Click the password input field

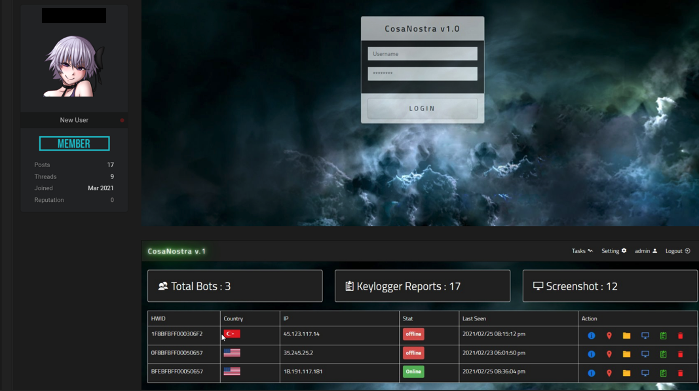422,74
